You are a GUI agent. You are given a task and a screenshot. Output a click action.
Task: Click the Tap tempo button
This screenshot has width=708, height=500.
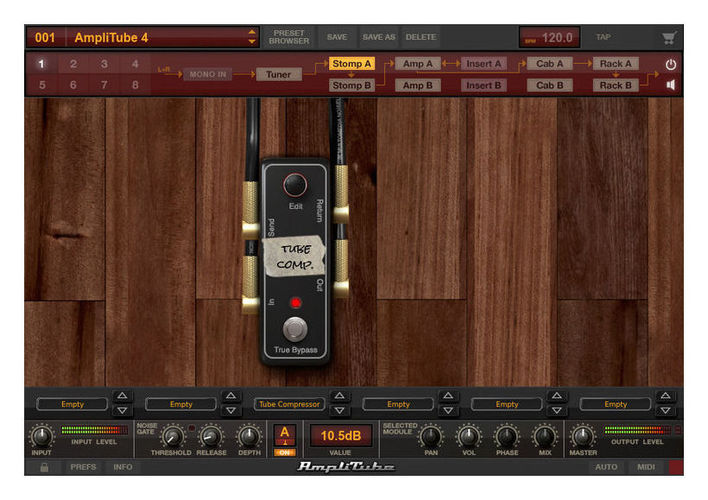click(x=603, y=37)
